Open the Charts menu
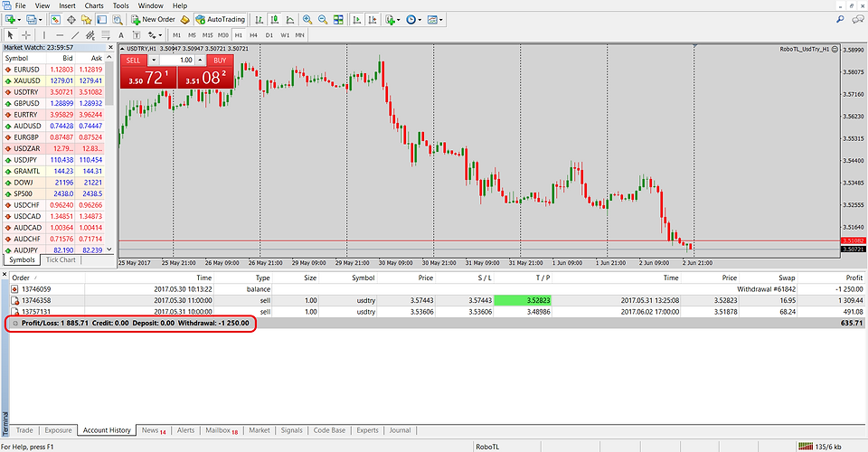The width and height of the screenshot is (868, 452). point(94,5)
